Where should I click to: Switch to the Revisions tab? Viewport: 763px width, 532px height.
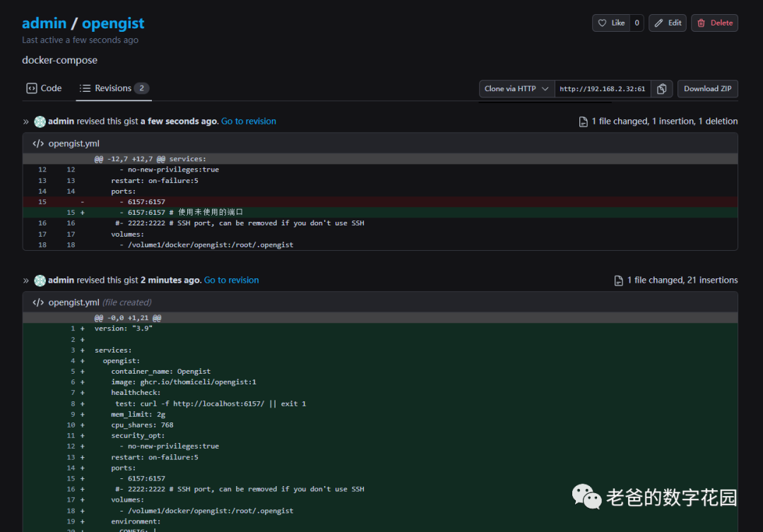[x=114, y=88]
